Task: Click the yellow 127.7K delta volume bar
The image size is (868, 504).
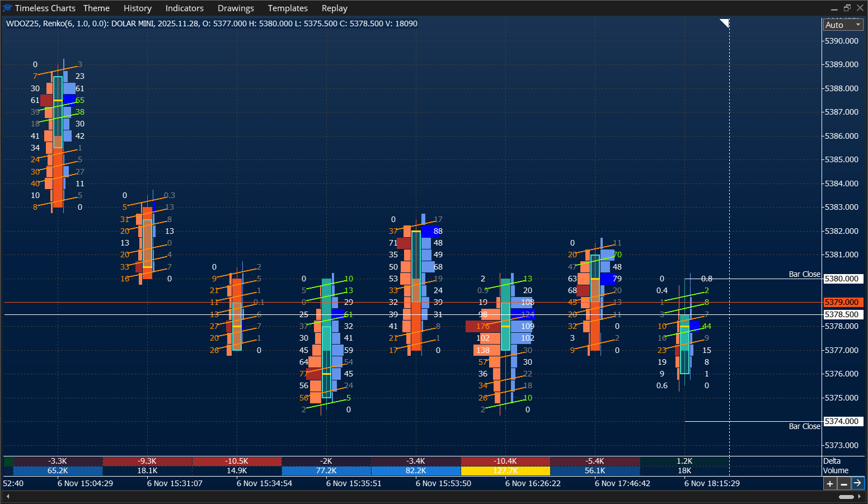Action: coord(505,470)
